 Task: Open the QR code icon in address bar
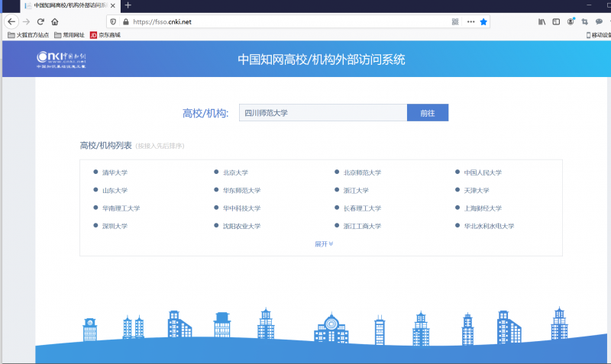click(455, 22)
